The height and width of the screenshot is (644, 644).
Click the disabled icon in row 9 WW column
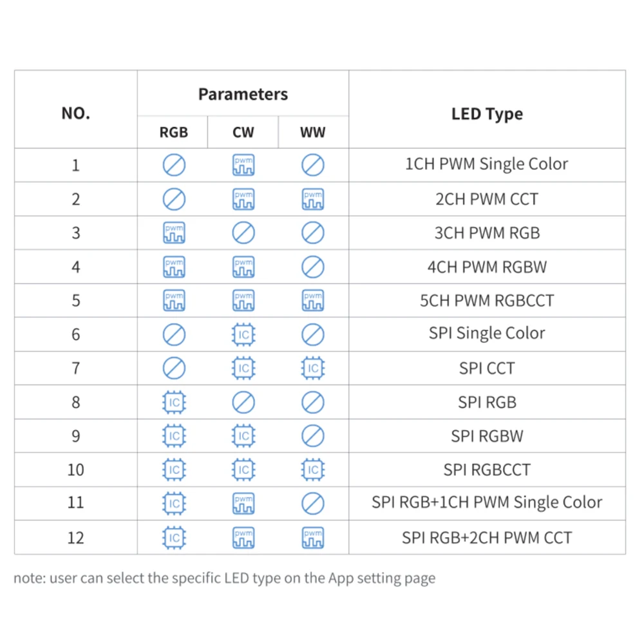(x=312, y=436)
